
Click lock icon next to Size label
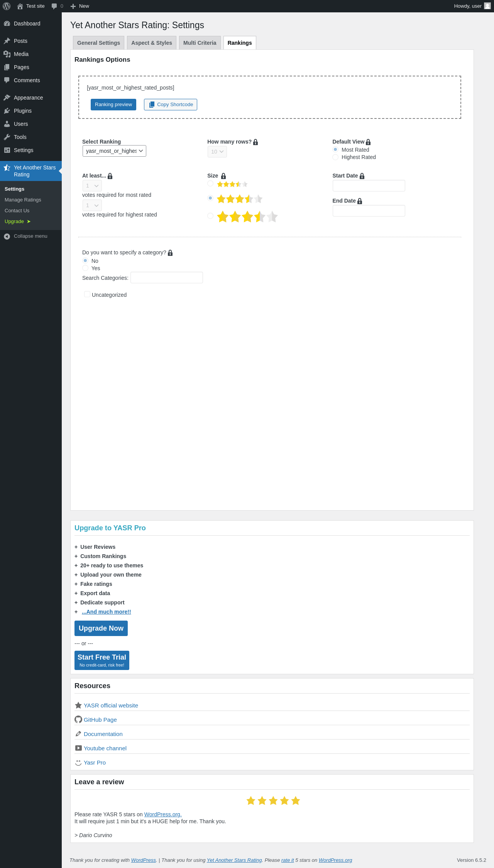tap(223, 176)
